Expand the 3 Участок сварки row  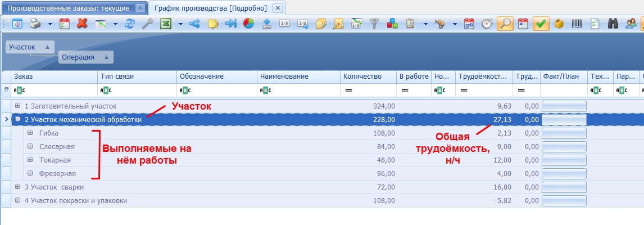tap(17, 187)
